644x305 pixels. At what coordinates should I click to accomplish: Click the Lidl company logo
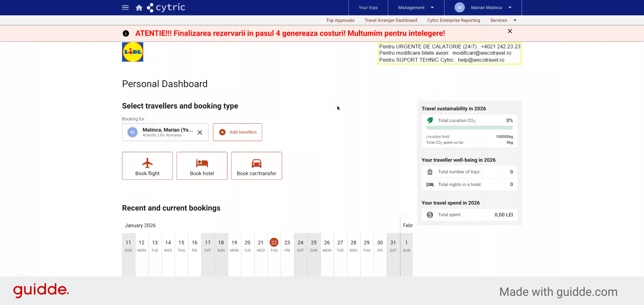tap(132, 52)
